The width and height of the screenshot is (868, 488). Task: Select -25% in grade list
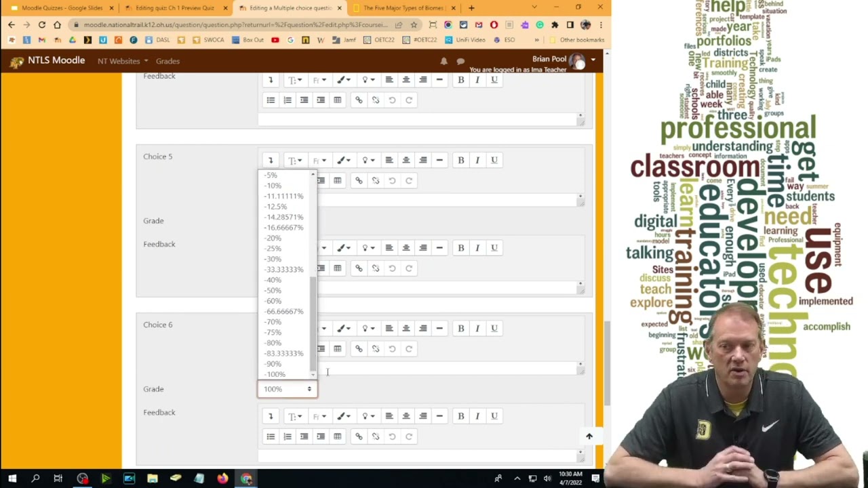tap(273, 248)
